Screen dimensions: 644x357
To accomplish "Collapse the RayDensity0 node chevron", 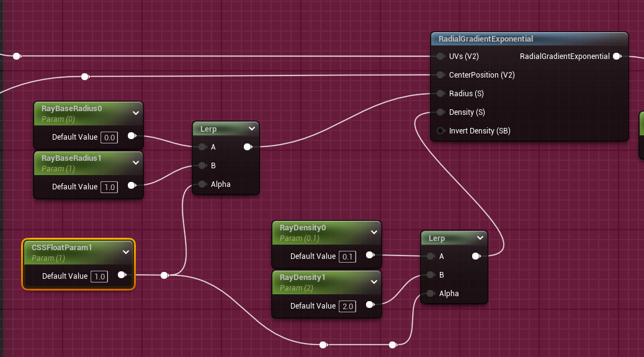I will (x=373, y=232).
